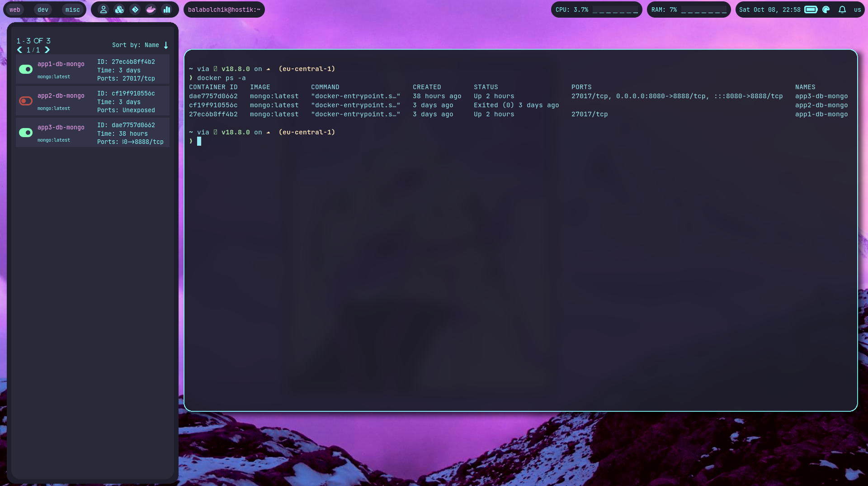
Task: Click the RAM usage graph
Action: (704, 10)
